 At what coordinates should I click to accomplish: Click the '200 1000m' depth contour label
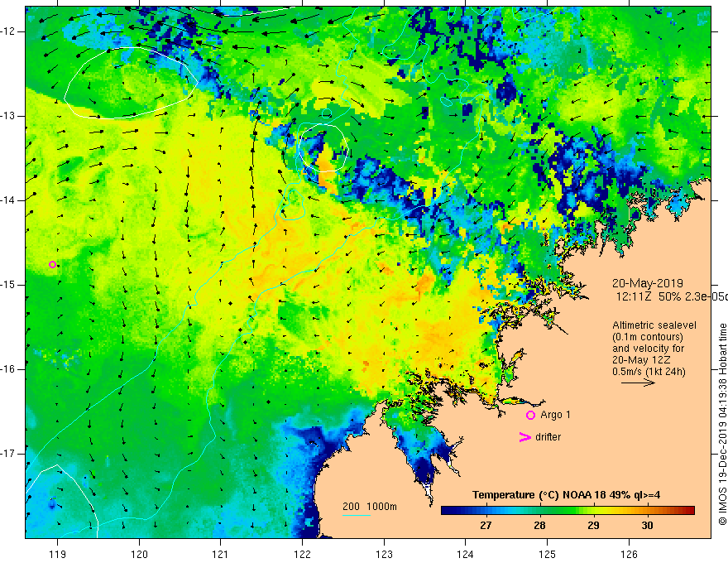pos(370,507)
